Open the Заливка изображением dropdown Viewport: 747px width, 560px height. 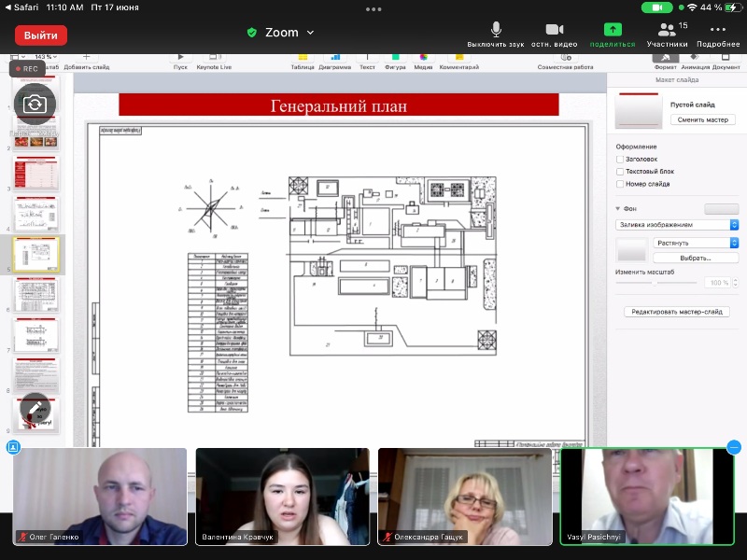pyautogui.click(x=677, y=225)
